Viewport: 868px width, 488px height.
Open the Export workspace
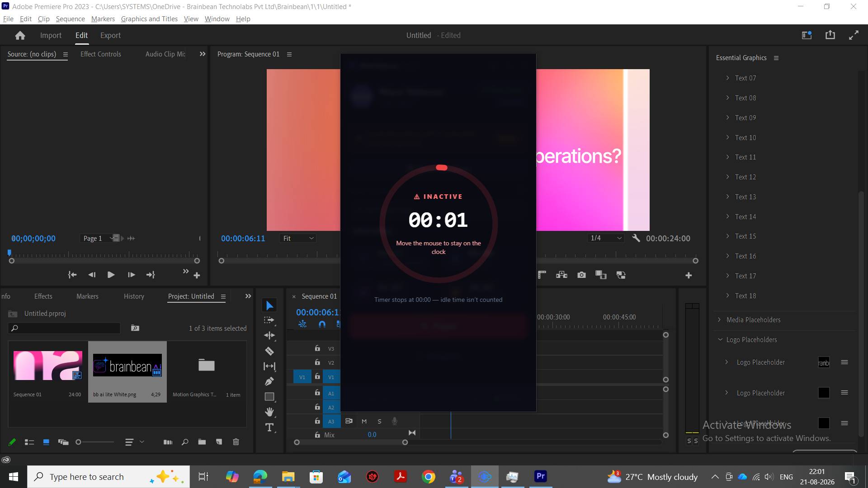tap(110, 35)
